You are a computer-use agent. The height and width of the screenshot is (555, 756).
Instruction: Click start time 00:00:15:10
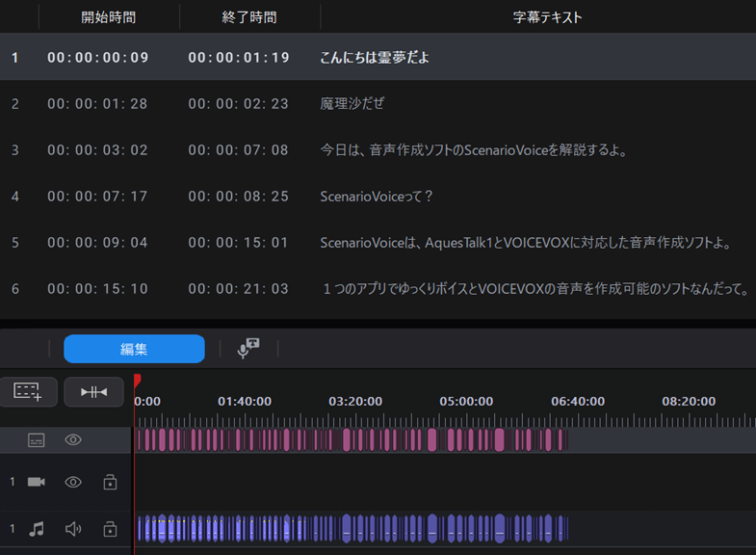click(x=97, y=289)
